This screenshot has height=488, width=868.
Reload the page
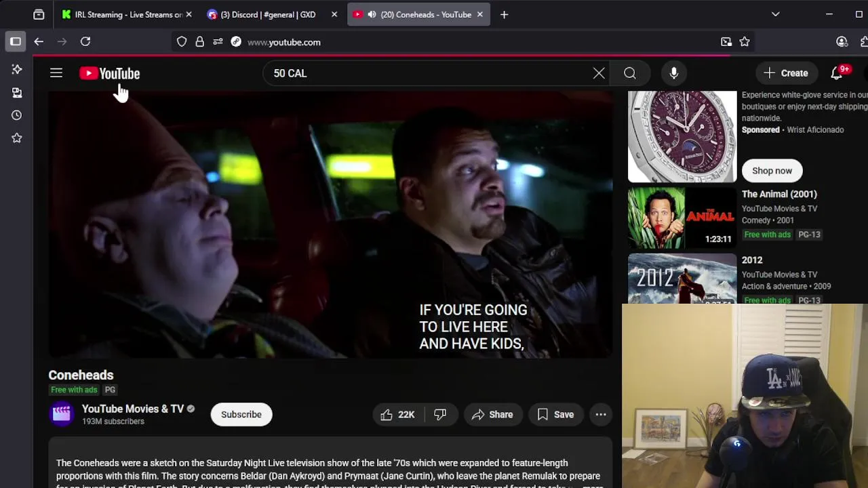(85, 42)
